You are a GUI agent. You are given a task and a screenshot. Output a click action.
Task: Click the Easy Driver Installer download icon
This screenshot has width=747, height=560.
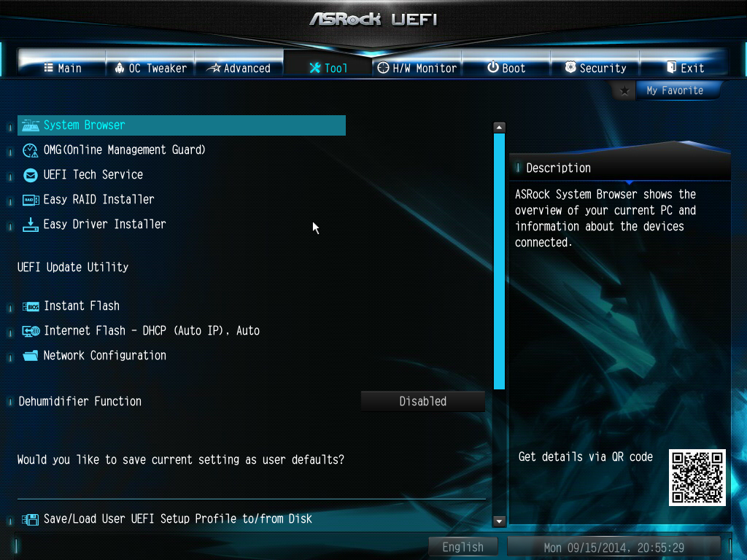coord(31,225)
